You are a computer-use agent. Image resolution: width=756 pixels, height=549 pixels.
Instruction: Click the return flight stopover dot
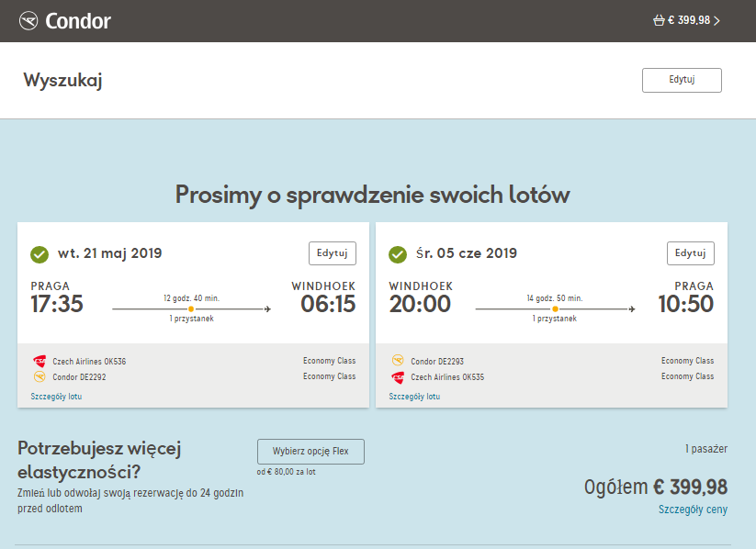click(x=555, y=309)
